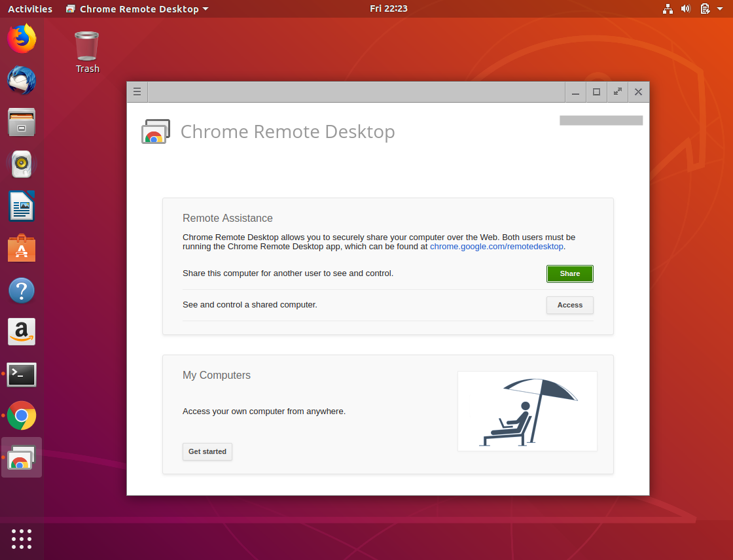Image resolution: width=733 pixels, height=560 pixels.
Task: Click the Amazon launcher icon
Action: [22, 332]
